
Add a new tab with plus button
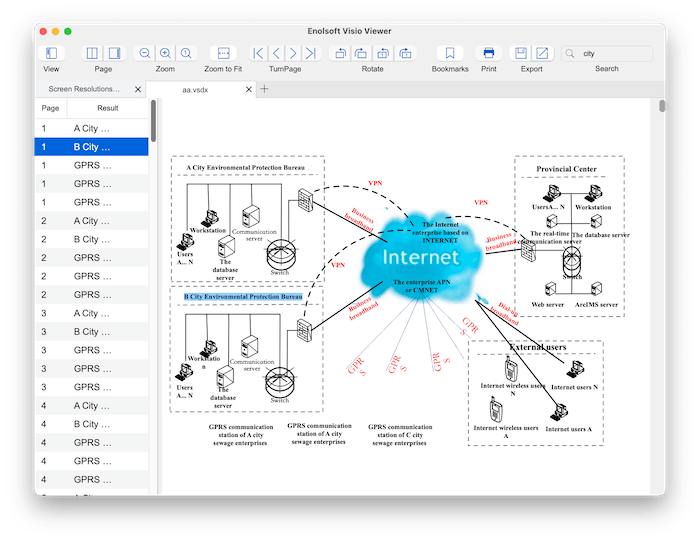pos(265,89)
